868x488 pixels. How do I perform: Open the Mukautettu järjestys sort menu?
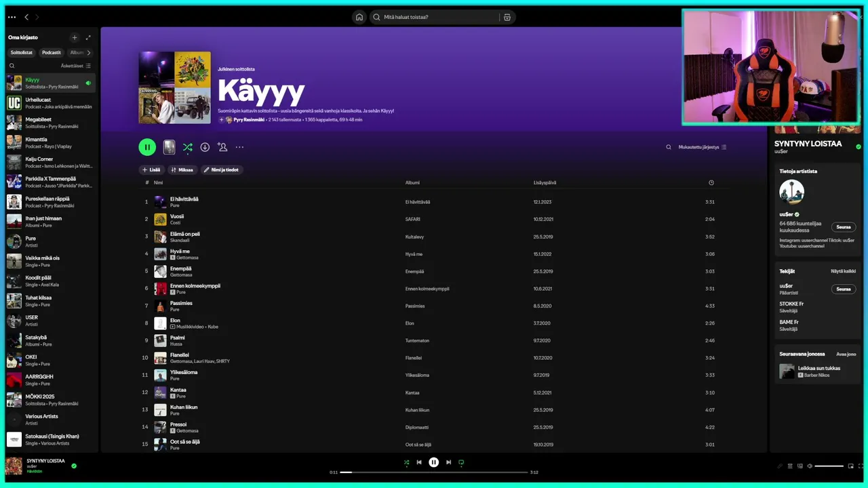coord(703,147)
